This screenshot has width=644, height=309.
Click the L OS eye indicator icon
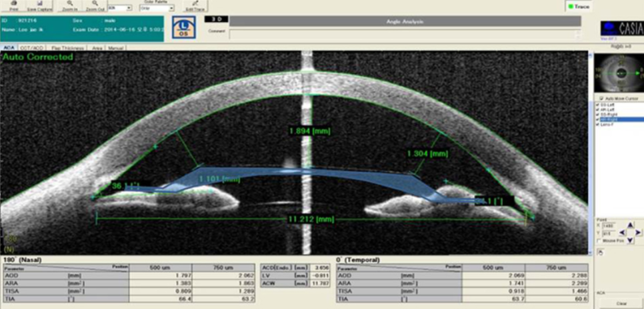(x=183, y=28)
